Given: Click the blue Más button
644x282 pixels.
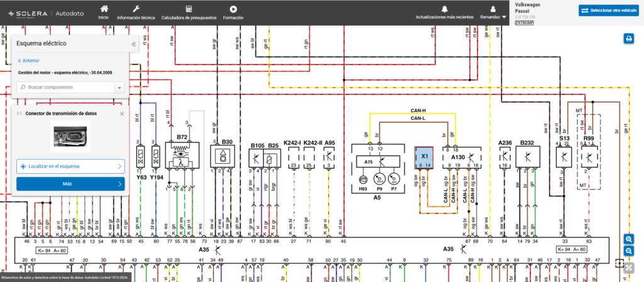Looking at the screenshot, I should 70,184.
